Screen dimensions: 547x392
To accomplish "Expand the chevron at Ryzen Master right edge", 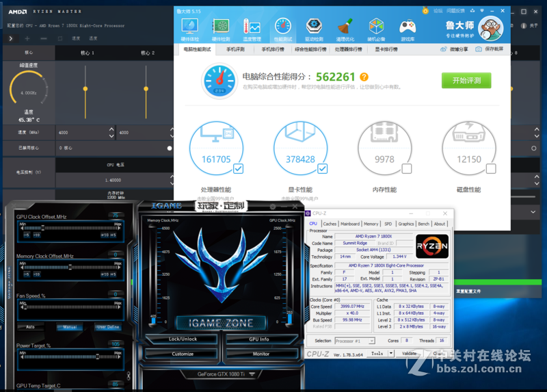I will click(x=533, y=212).
